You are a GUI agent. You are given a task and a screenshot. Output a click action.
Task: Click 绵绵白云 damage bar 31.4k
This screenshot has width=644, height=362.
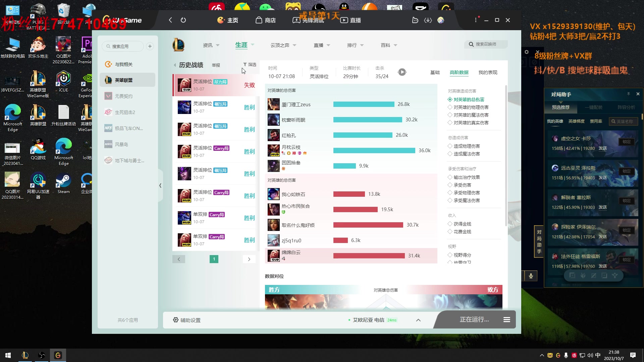(x=369, y=256)
